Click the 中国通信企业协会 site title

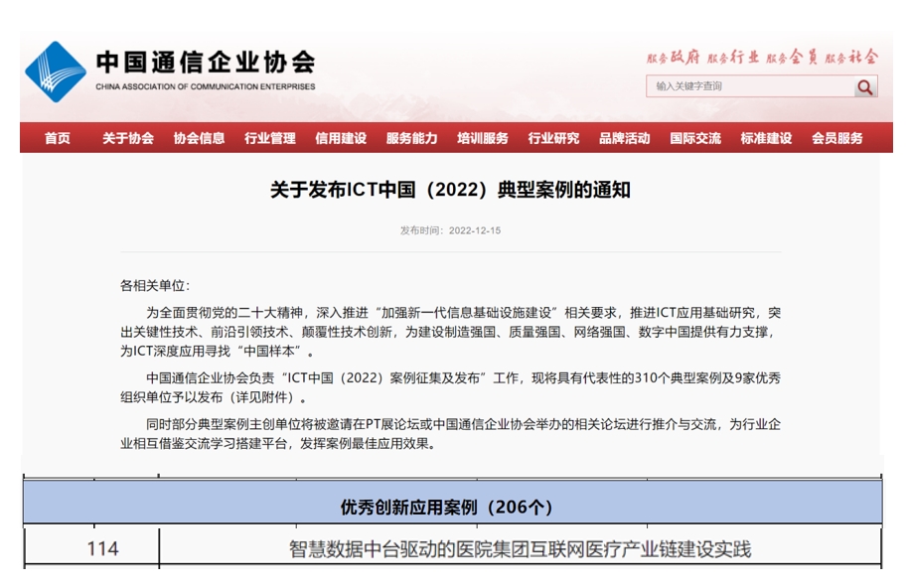[x=206, y=62]
